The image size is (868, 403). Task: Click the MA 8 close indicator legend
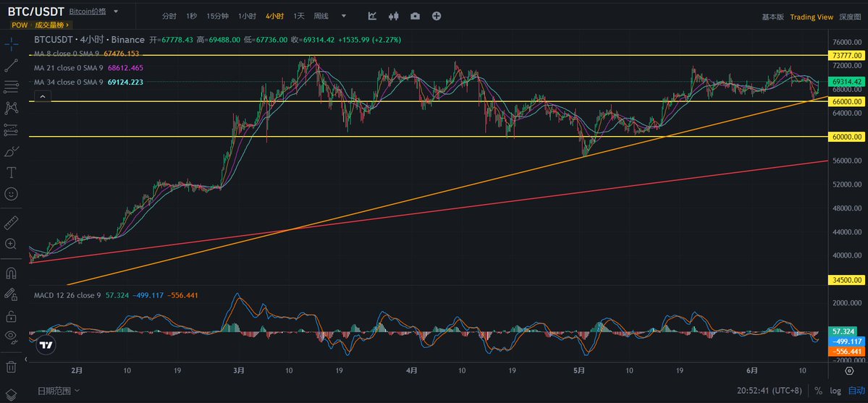[x=86, y=54]
